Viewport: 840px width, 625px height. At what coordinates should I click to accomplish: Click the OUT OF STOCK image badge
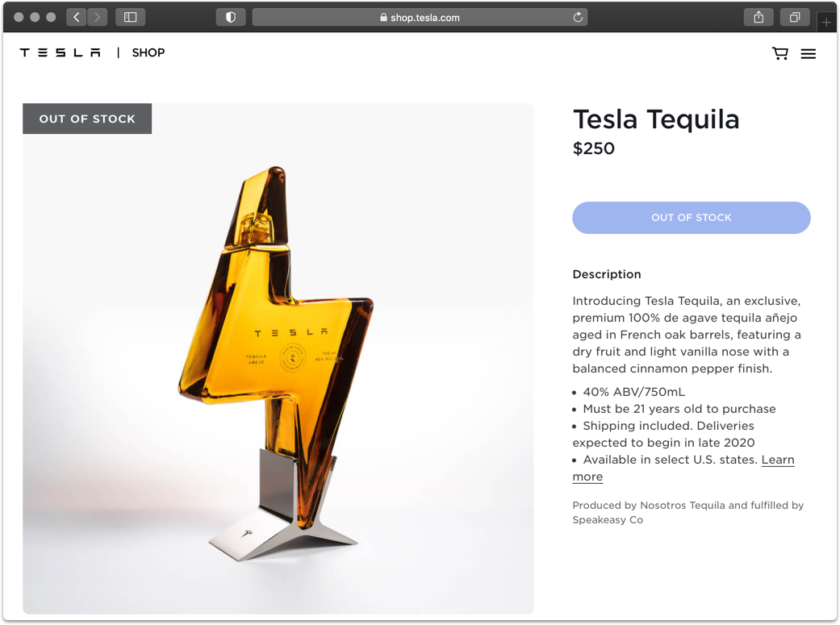(x=87, y=119)
